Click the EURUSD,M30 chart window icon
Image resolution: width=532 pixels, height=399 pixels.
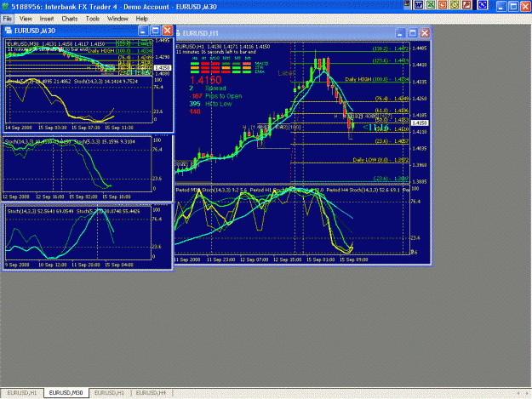coord(9,31)
